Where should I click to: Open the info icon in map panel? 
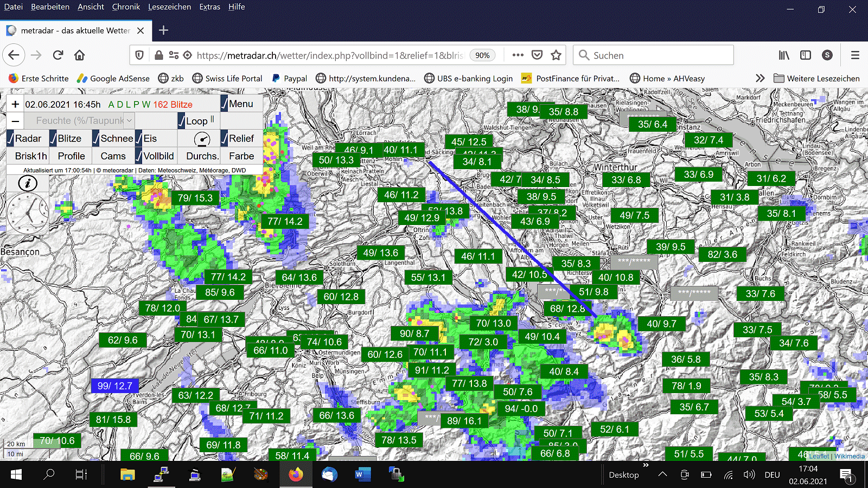28,183
